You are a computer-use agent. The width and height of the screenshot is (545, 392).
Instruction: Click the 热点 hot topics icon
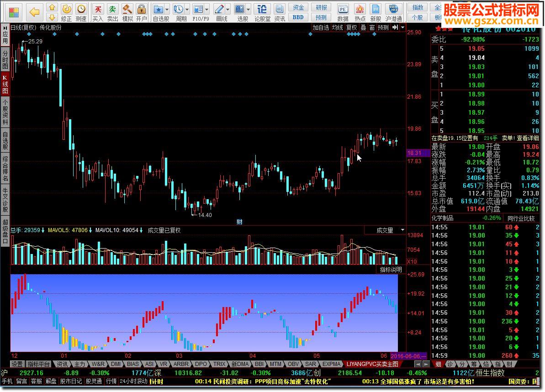(x=360, y=10)
